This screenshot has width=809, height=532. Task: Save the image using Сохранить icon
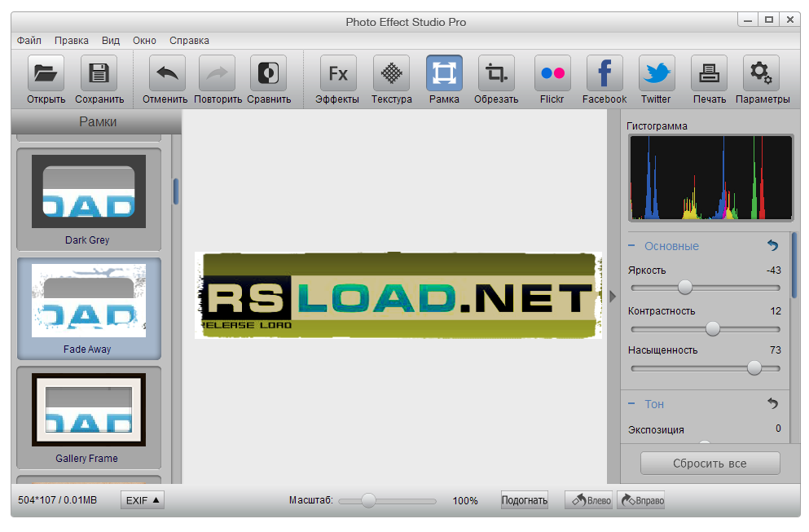pos(99,73)
